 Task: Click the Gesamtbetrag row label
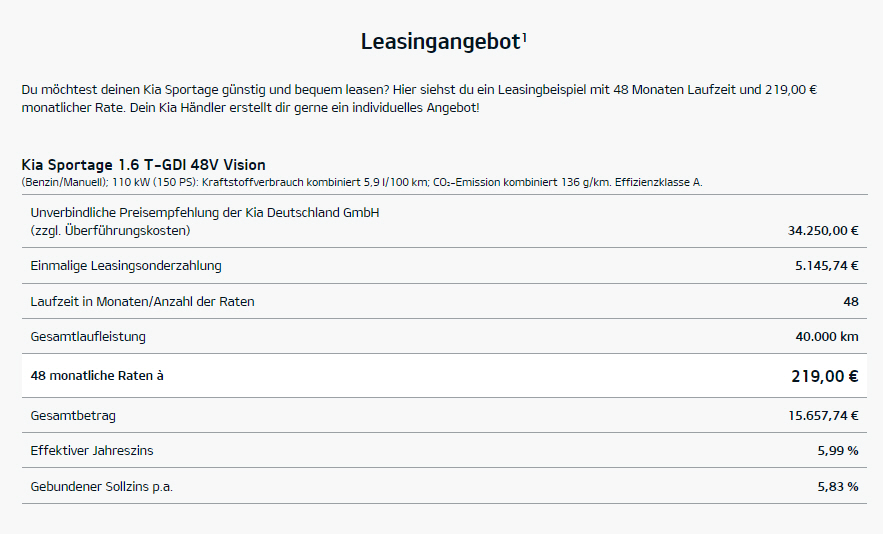tap(66, 415)
